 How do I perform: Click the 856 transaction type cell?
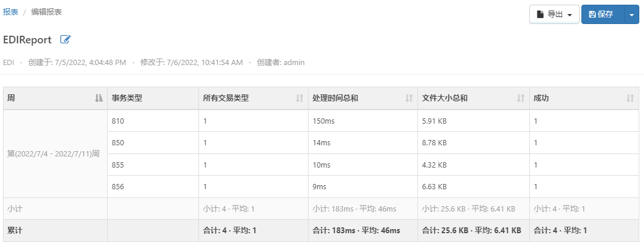click(x=118, y=187)
